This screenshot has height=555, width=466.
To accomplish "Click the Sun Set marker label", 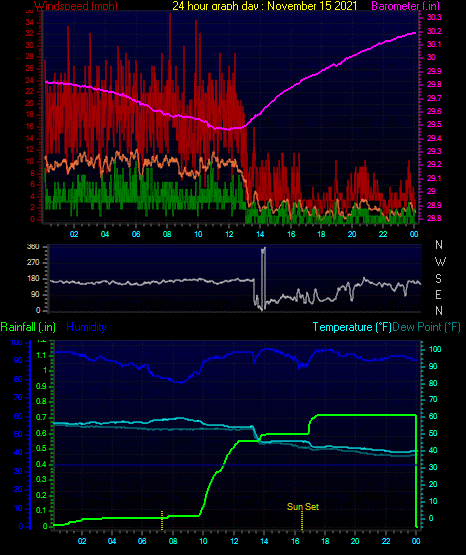I will [x=303, y=507].
